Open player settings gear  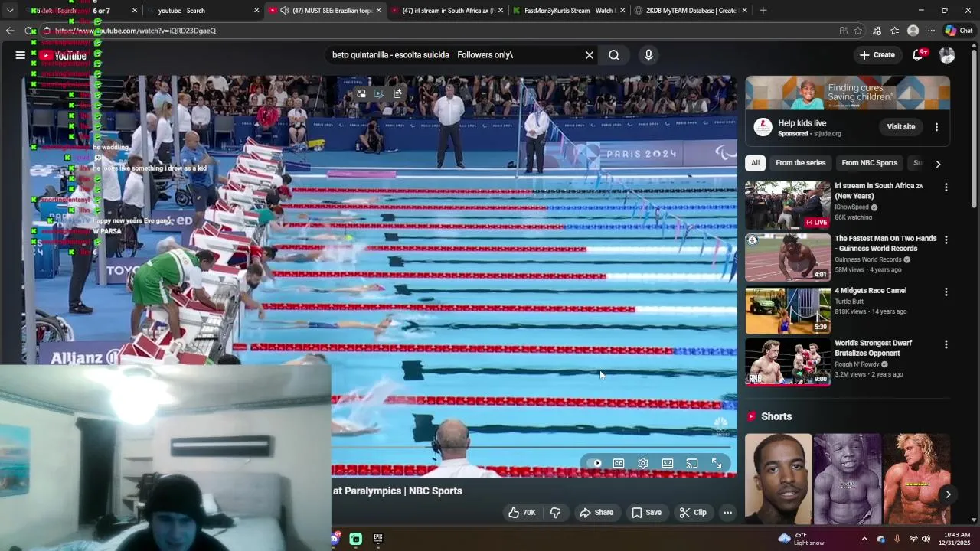click(643, 463)
